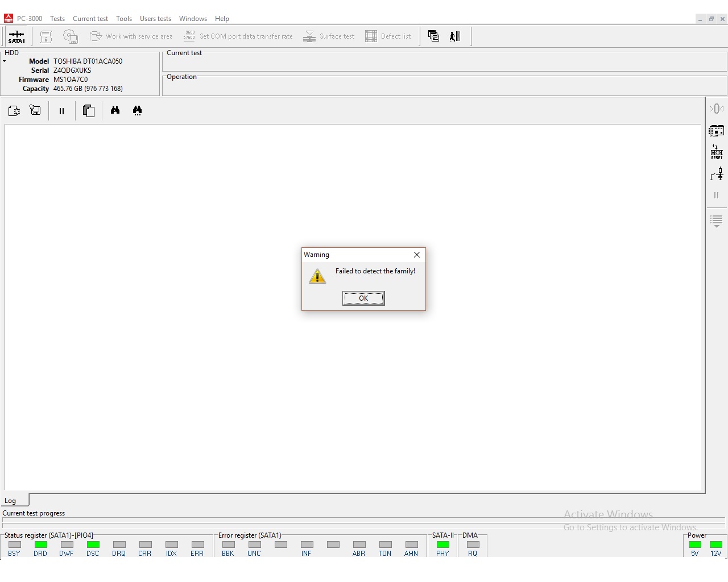This screenshot has height=582, width=728.
Task: Click the puzzle-piece page icon in log toolbar
Action: point(14,111)
